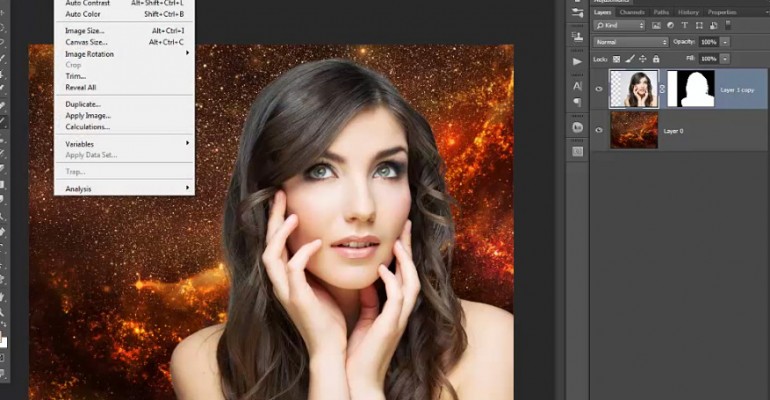Hide the Layer 1 copy layer
The height and width of the screenshot is (400, 770).
[599, 89]
